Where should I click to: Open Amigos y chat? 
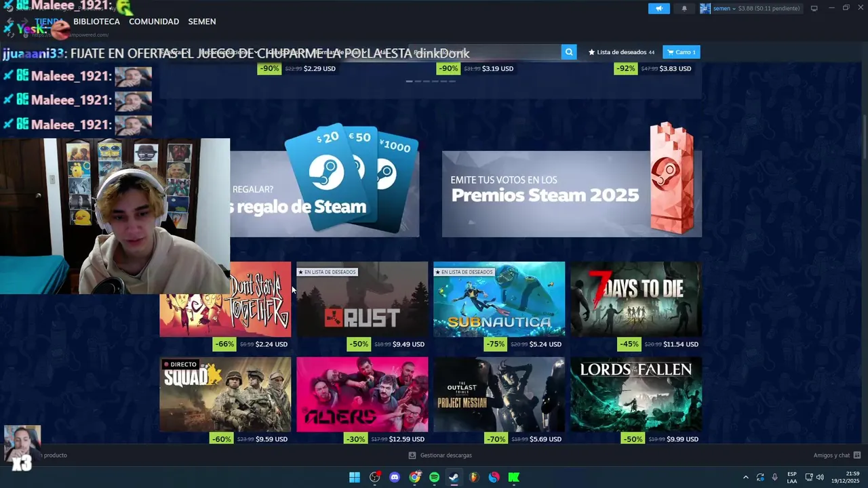837,455
